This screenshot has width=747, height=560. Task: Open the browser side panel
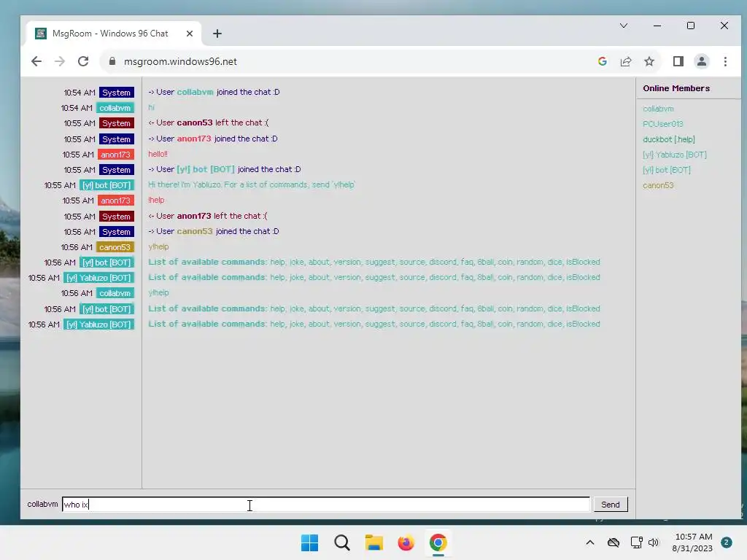678,61
